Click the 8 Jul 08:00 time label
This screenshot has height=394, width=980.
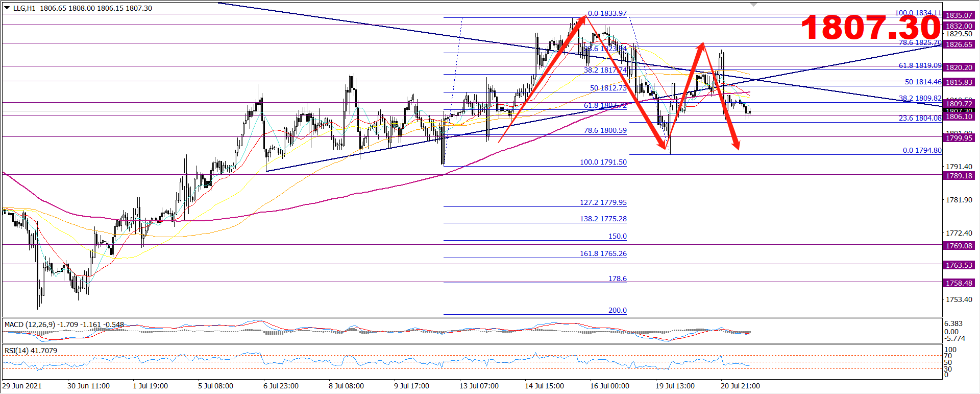pyautogui.click(x=347, y=386)
